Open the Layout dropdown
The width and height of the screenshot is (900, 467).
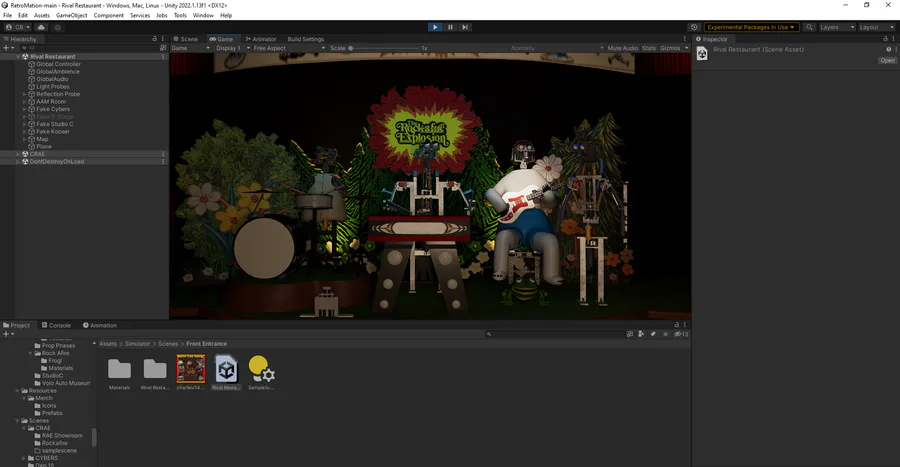876,27
